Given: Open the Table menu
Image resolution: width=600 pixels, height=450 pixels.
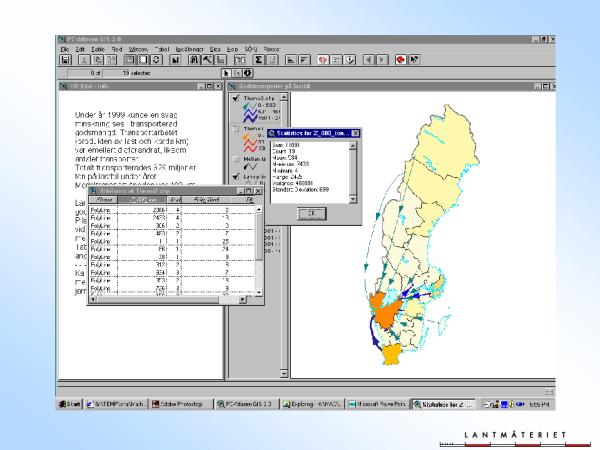Looking at the screenshot, I should [x=98, y=48].
